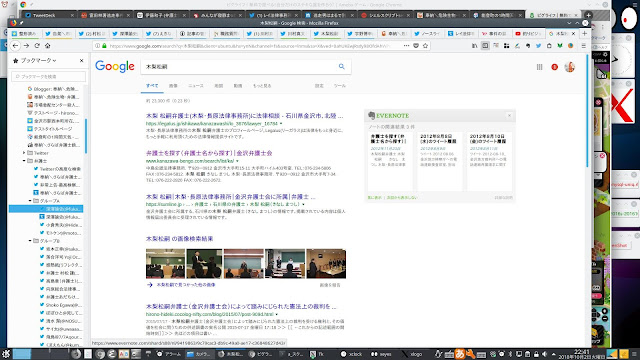Open the fifth image search thumbnail
Screen dimensions: 640x360
click(x=326, y=264)
